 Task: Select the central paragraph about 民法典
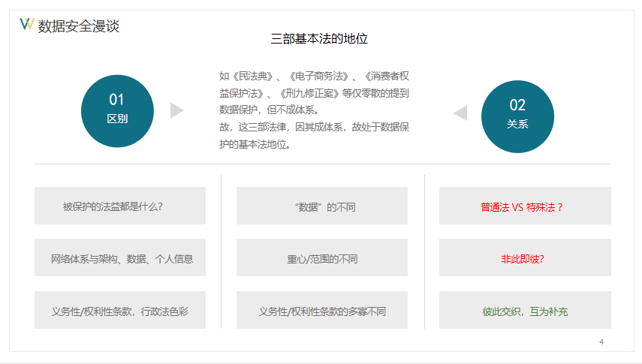click(x=314, y=110)
